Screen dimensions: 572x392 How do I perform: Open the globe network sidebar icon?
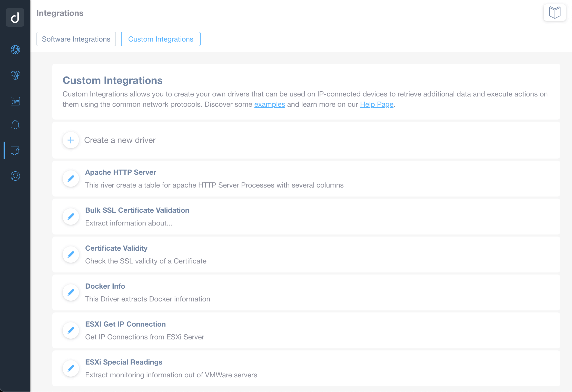click(15, 50)
